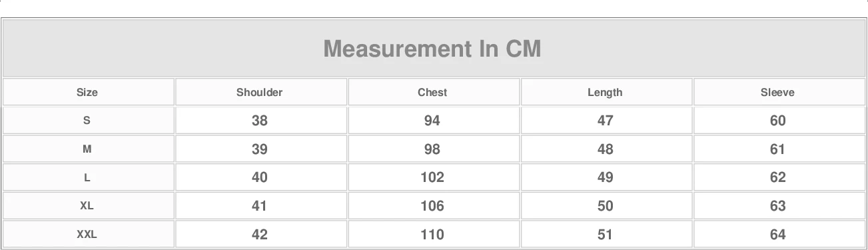Click chest value 110 for size XXL
868x250 pixels.
[432, 235]
